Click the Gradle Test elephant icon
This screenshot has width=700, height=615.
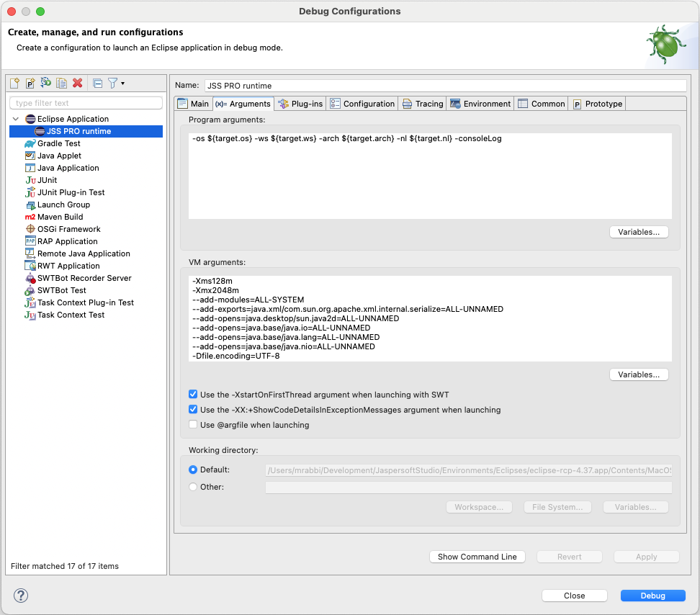tap(30, 143)
